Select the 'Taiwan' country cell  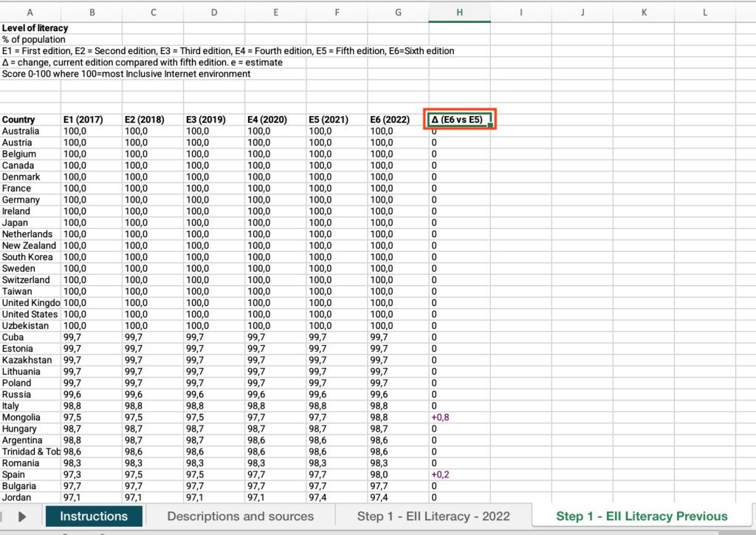(x=30, y=291)
